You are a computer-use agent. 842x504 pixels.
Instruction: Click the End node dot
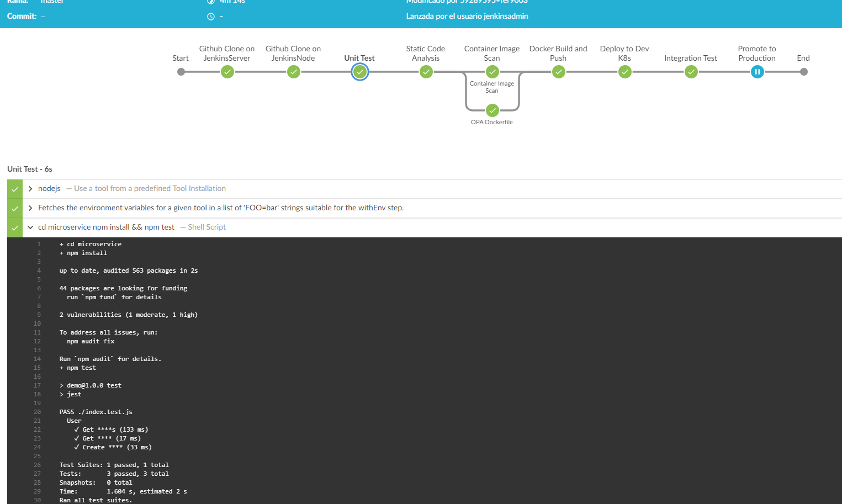[803, 72]
